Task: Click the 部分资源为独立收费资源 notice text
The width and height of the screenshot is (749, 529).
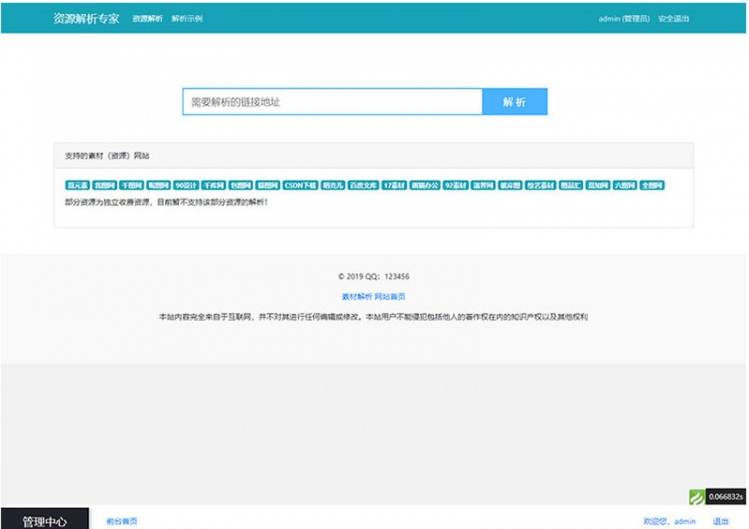Action: point(166,202)
